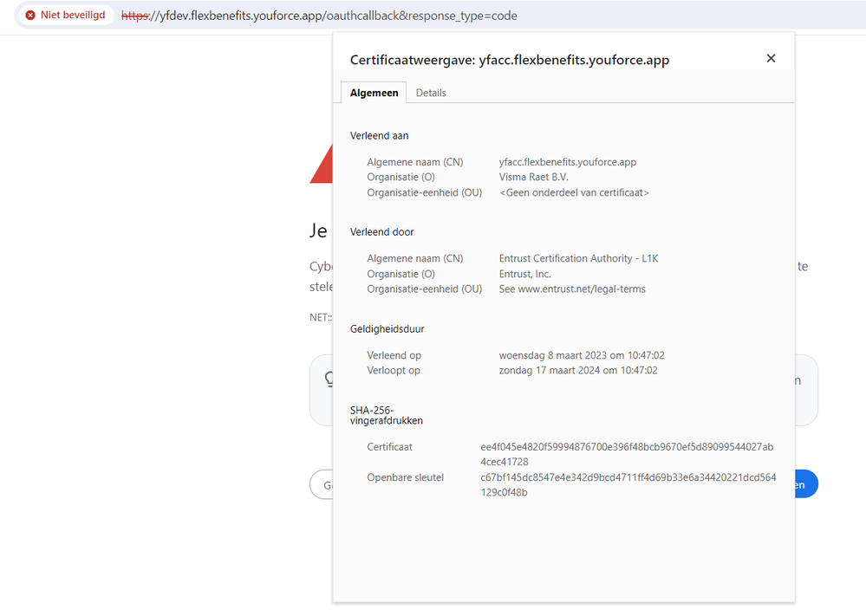Click '<Geen onderdeel van certificaat>' value
The width and height of the screenshot is (866, 616).
[x=575, y=192]
